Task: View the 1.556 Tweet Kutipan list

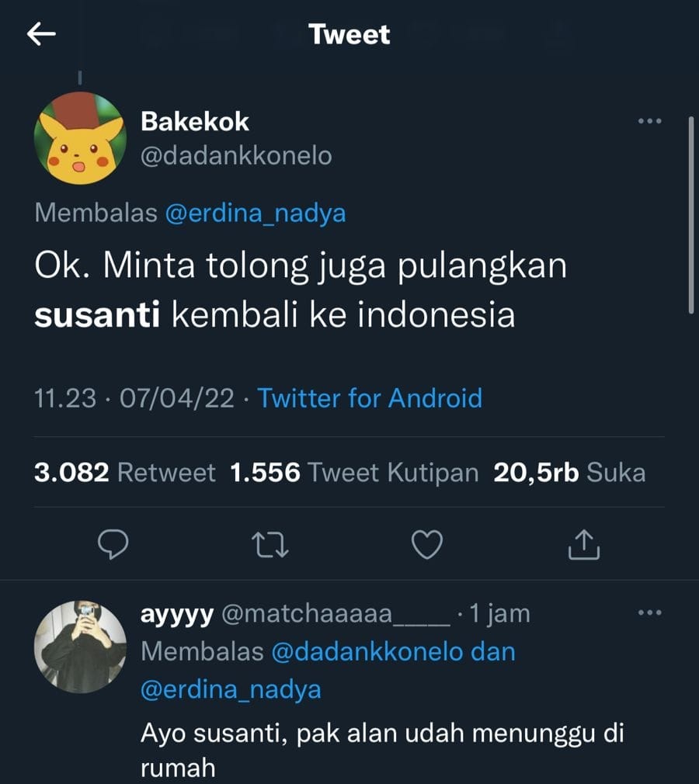Action: 354,473
